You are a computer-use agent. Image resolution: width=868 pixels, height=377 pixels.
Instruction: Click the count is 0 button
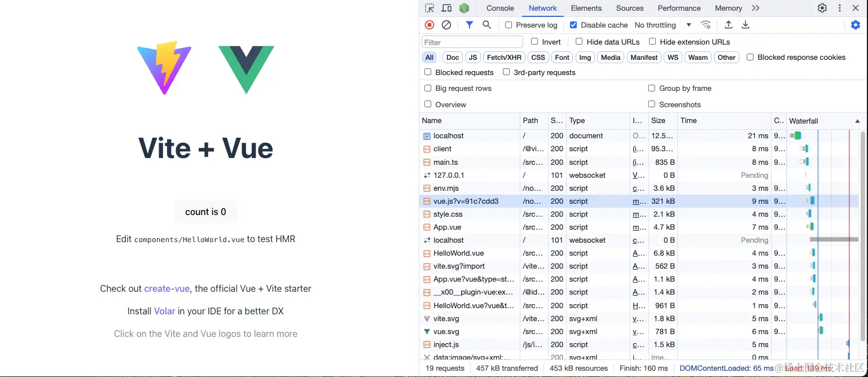(205, 212)
